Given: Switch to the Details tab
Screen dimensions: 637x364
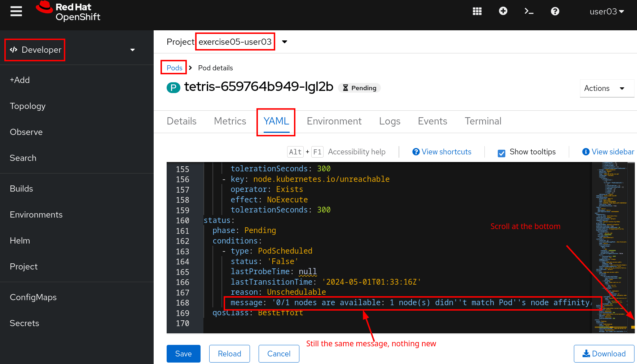Looking at the screenshot, I should coord(182,121).
